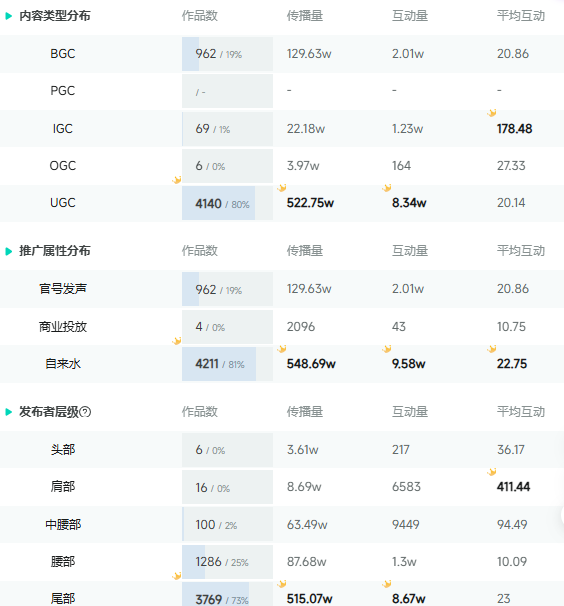Click the IGC 69 / 1% bar

(x=227, y=129)
